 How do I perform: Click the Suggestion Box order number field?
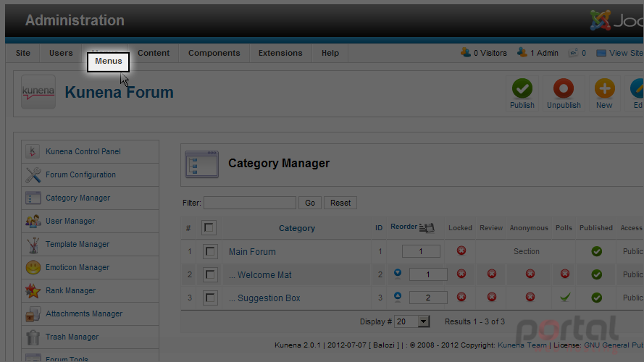[428, 298]
